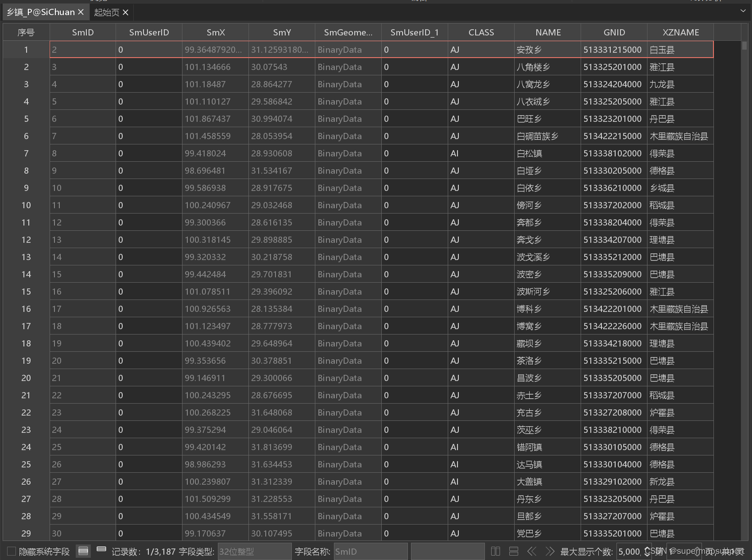Image resolution: width=752 pixels, height=560 pixels.
Task: Click the row split view icon
Action: tap(514, 551)
